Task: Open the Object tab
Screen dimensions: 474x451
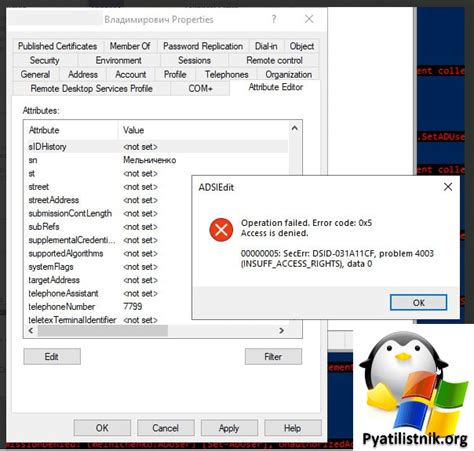Action: (x=301, y=46)
